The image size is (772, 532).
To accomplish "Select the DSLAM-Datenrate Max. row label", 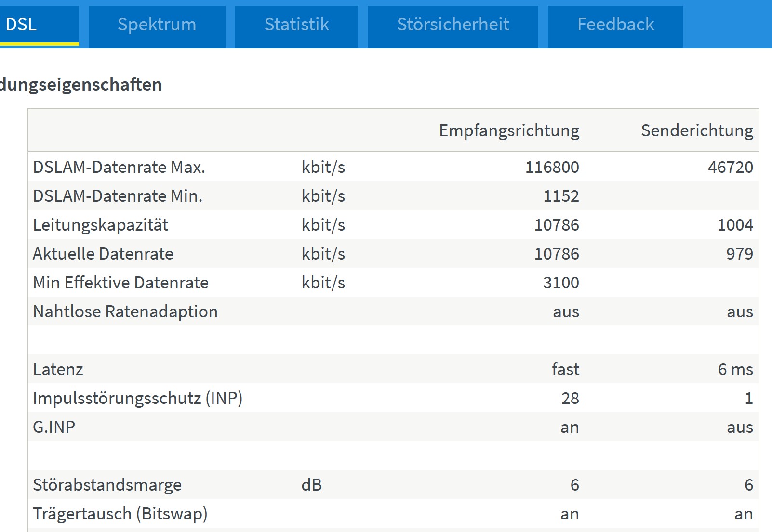I will 119,167.
